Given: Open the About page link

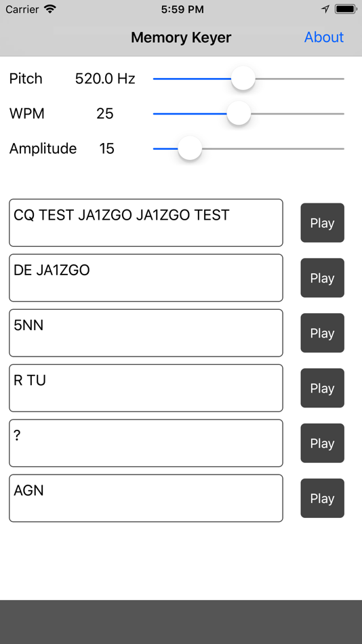Looking at the screenshot, I should click(324, 37).
